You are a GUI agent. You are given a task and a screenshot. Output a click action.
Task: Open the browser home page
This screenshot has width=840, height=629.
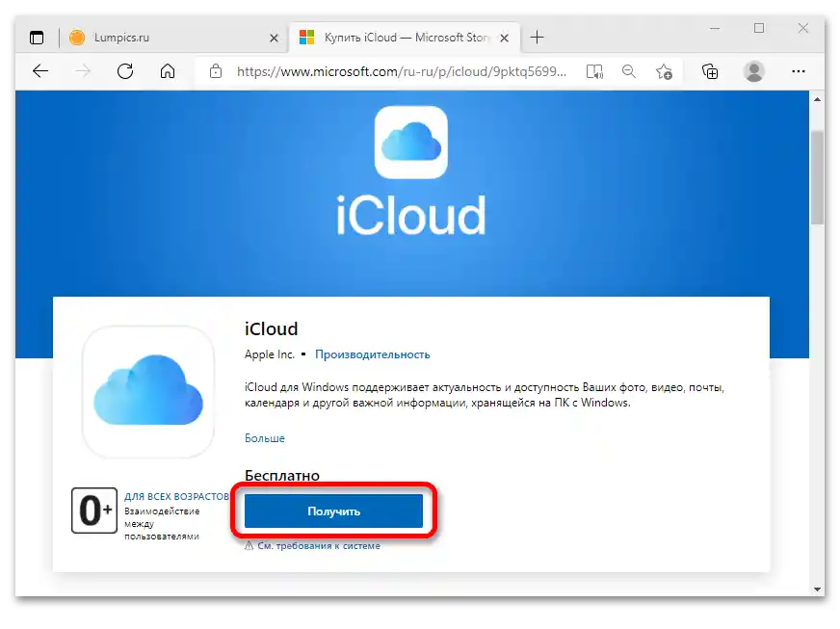point(168,70)
